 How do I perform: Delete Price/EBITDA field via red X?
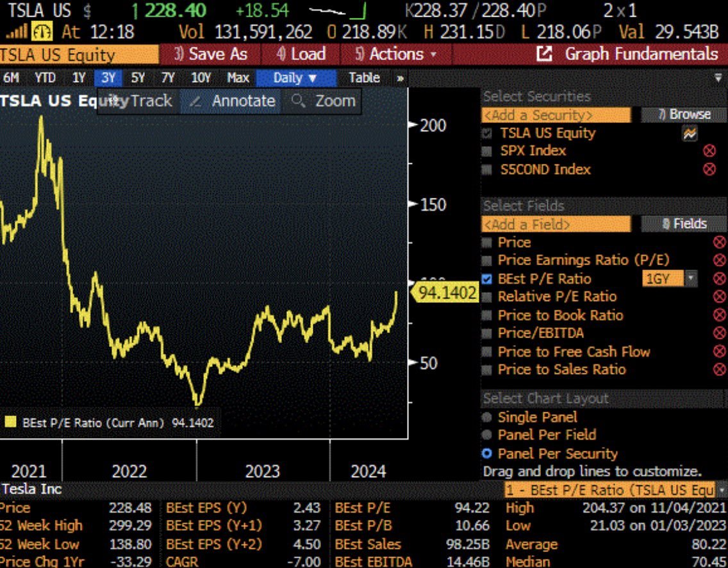(x=719, y=333)
